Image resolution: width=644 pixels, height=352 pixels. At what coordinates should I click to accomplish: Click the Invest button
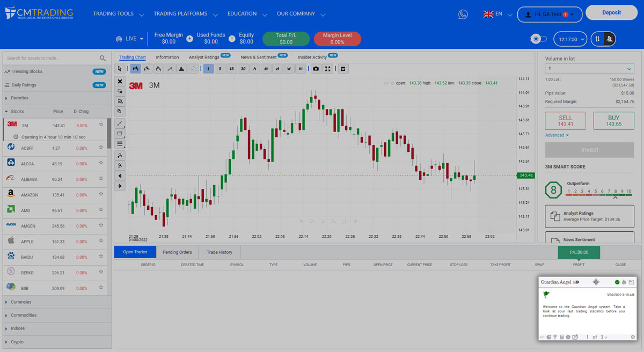[x=589, y=150]
